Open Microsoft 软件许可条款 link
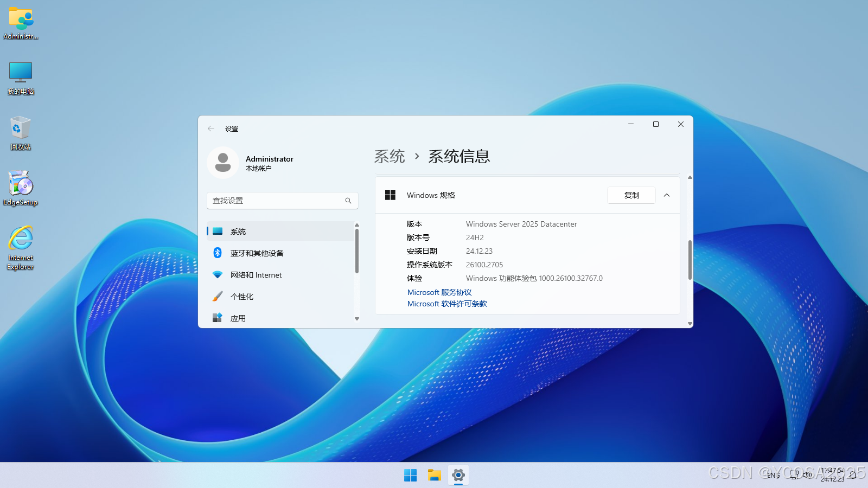 447,304
